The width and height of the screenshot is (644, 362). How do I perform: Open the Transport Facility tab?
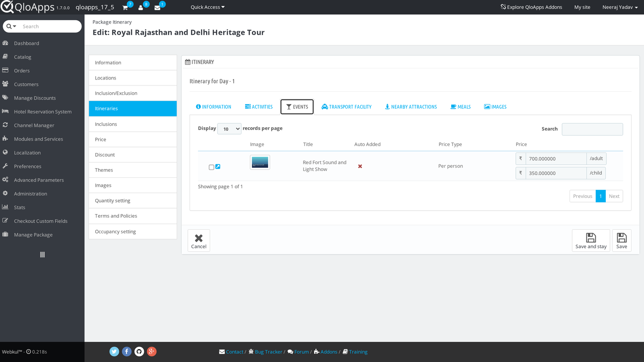click(x=346, y=107)
